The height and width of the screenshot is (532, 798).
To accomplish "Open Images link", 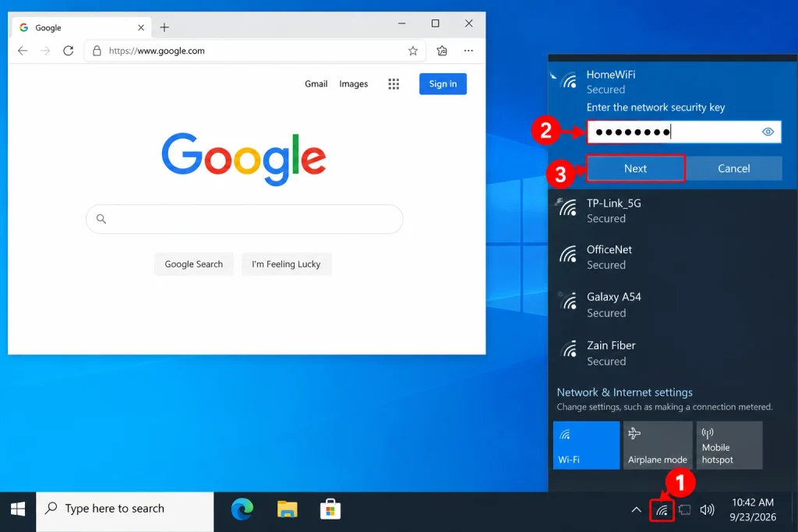I will [x=353, y=84].
